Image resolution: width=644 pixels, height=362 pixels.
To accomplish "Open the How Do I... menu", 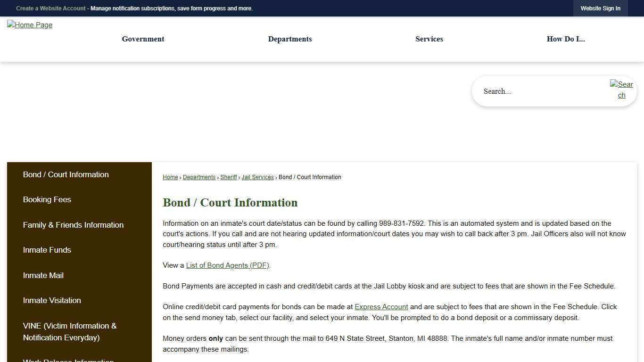I will coord(565,39).
